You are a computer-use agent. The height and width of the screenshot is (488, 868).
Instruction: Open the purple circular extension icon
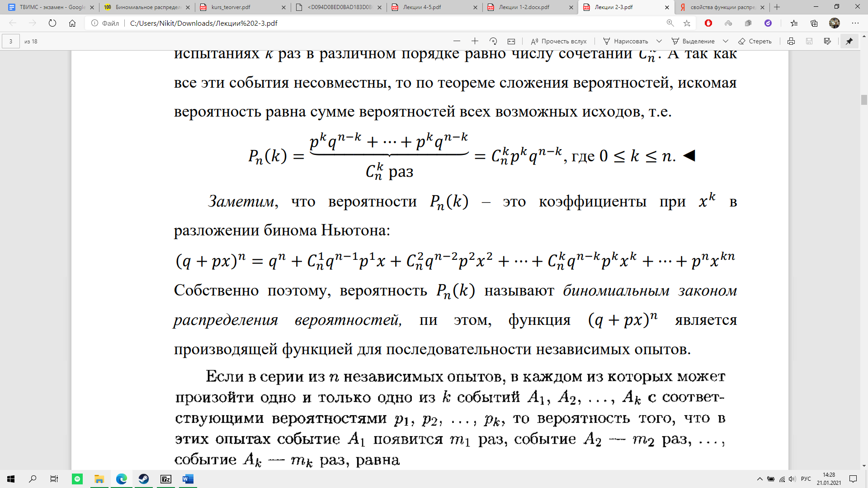768,23
